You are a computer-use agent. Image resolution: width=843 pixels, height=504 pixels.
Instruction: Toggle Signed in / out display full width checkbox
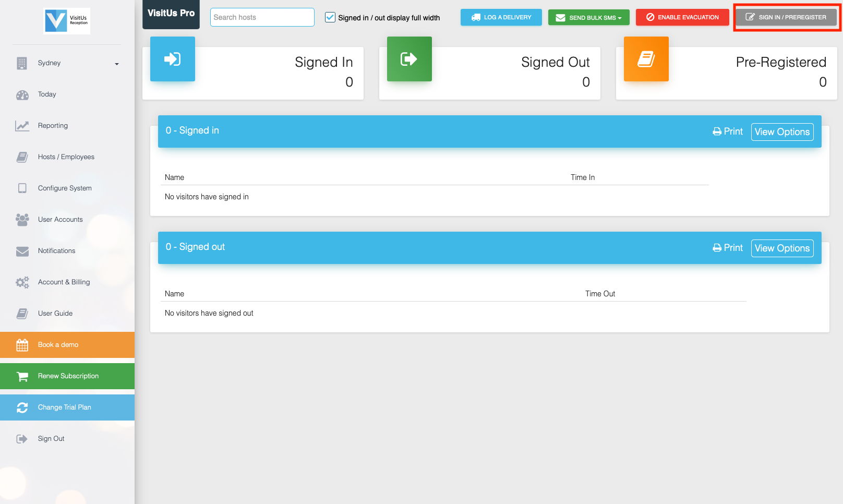[330, 17]
